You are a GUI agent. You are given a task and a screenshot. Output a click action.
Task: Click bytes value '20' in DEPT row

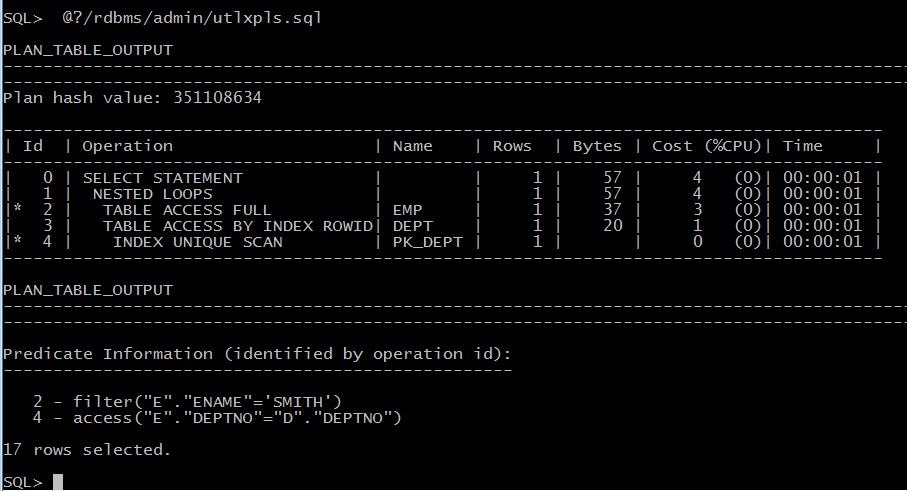612,225
